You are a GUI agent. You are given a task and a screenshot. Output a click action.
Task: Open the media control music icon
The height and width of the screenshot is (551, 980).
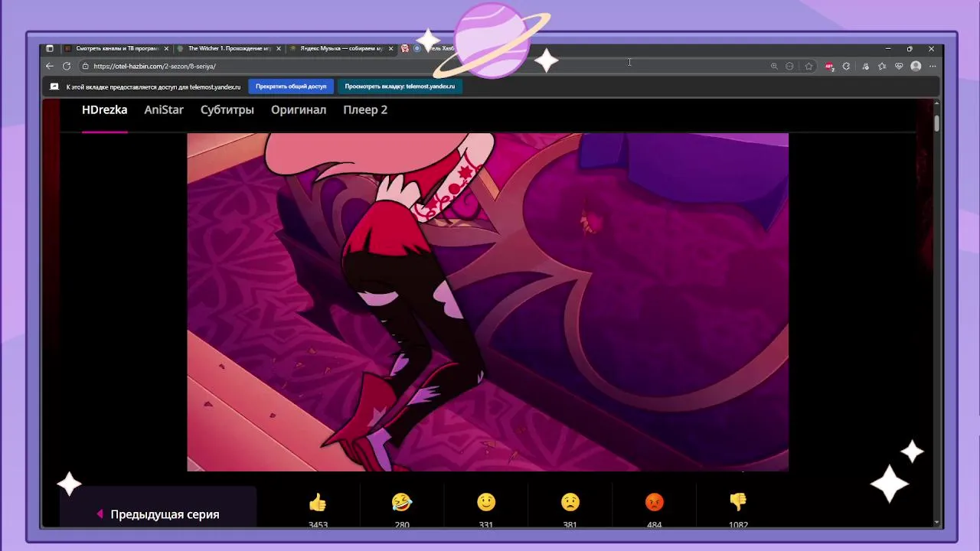tap(865, 67)
